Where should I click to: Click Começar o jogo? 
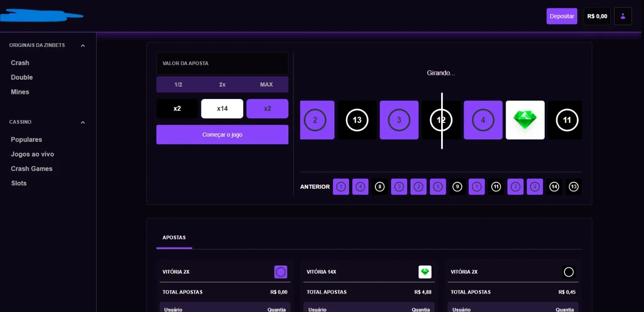pyautogui.click(x=222, y=134)
